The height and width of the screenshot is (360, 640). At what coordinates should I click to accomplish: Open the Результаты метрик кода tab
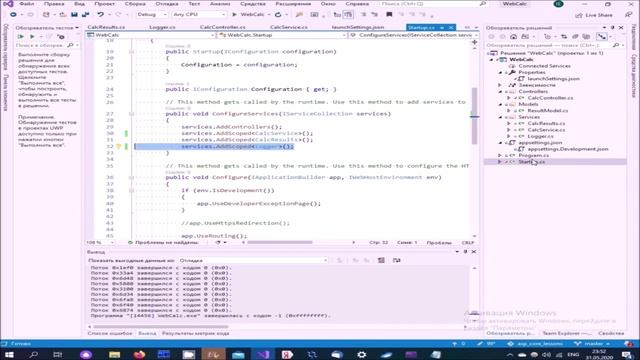pyautogui.click(x=196, y=333)
